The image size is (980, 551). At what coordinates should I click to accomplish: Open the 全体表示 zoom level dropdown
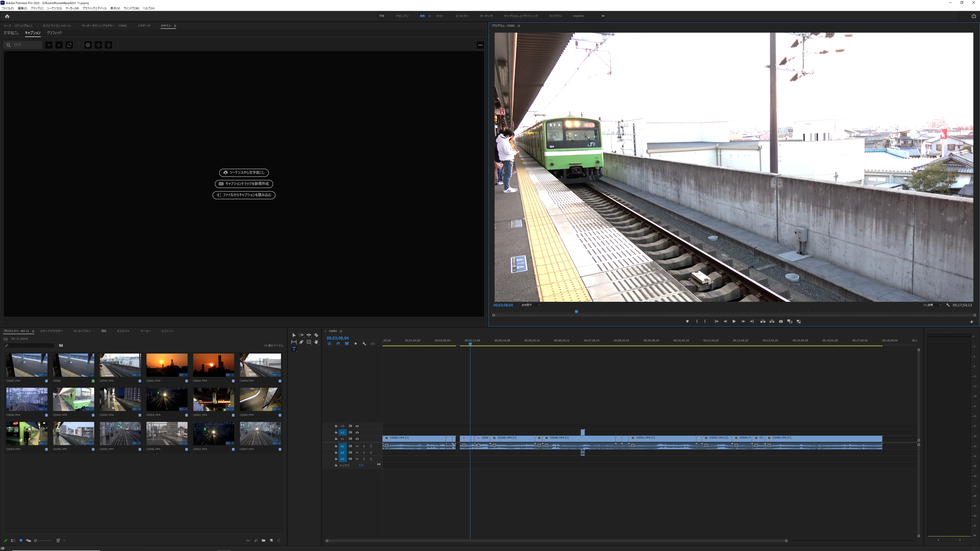click(x=531, y=305)
